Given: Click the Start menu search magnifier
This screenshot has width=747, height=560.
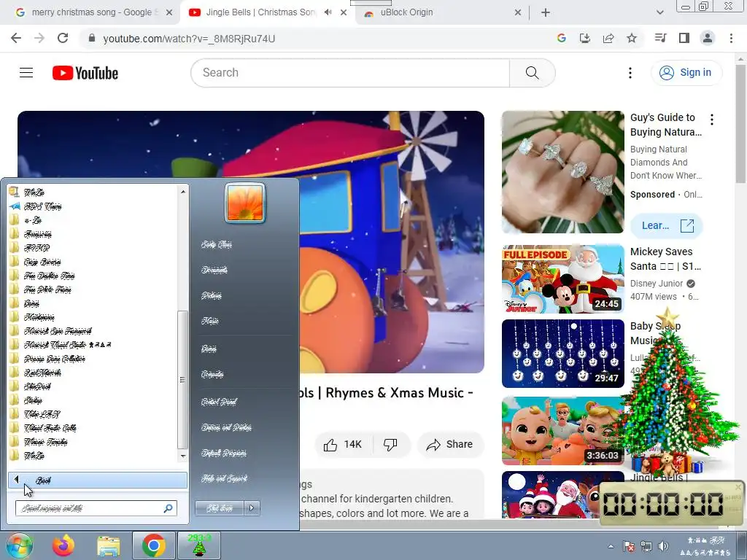Looking at the screenshot, I should click(x=168, y=508).
